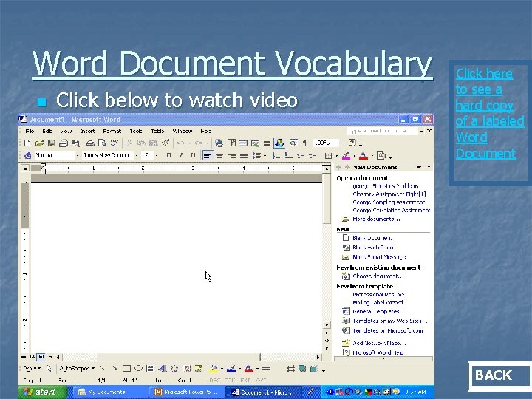Open the Styles and Formatting icon
This screenshot has width=532, height=399.
(27, 155)
